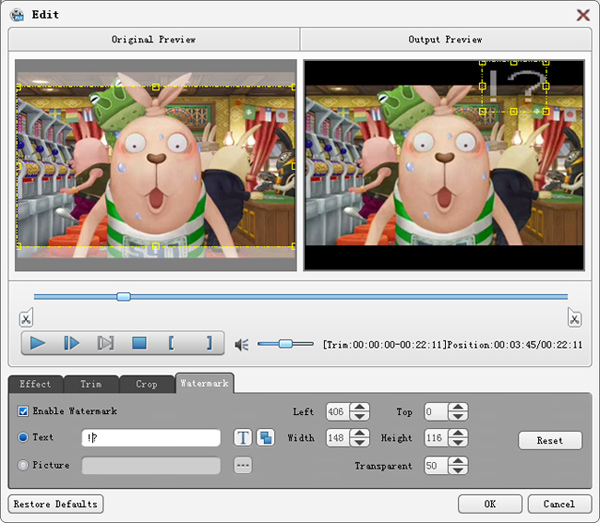This screenshot has height=523, width=600.
Task: Click the Width value field showing 148
Action: [338, 438]
